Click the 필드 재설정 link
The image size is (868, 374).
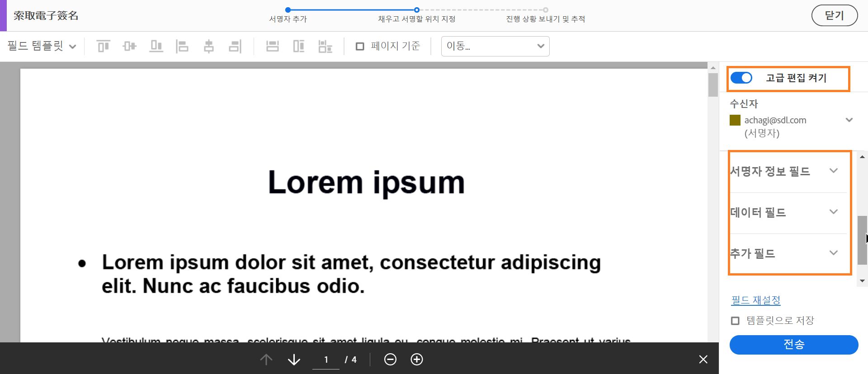pyautogui.click(x=756, y=300)
